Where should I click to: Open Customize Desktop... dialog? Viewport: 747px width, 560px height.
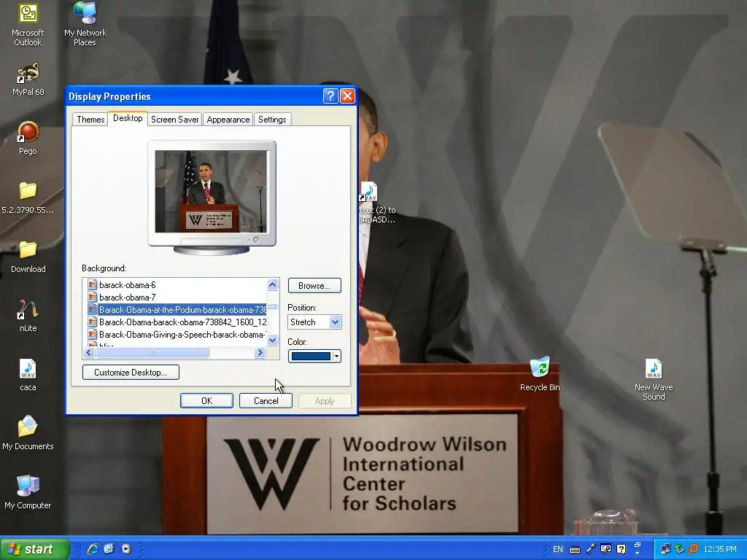tap(131, 373)
